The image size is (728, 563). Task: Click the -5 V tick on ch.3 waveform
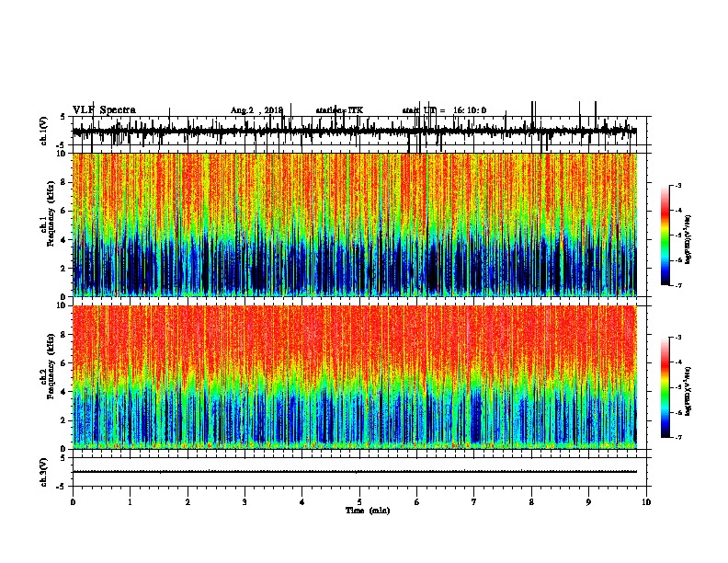[61, 487]
